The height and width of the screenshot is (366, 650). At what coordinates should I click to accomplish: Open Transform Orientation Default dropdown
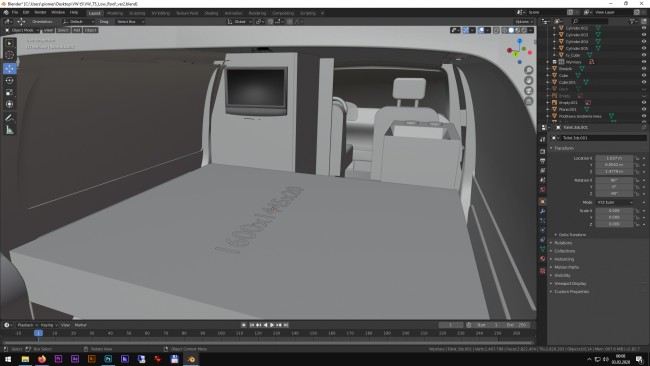pos(78,22)
